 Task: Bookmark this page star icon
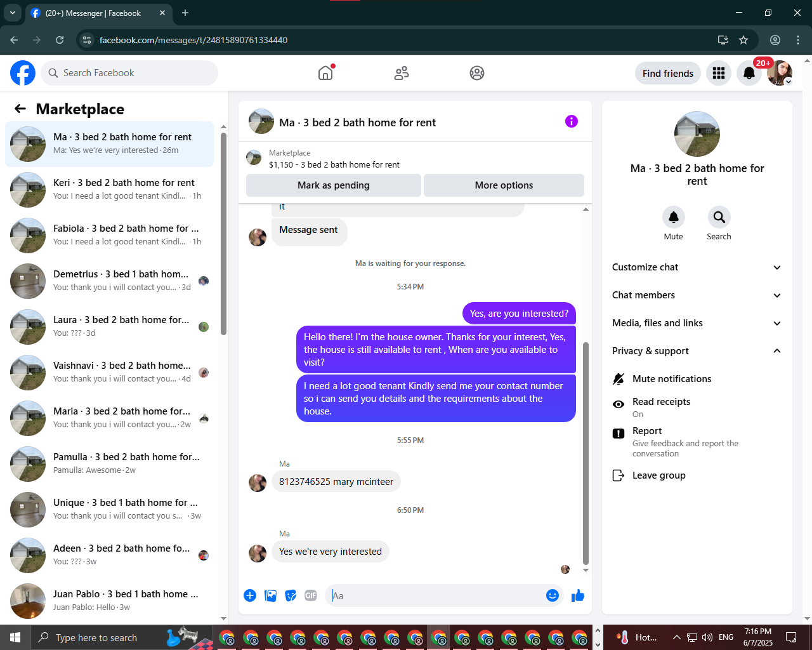click(743, 40)
